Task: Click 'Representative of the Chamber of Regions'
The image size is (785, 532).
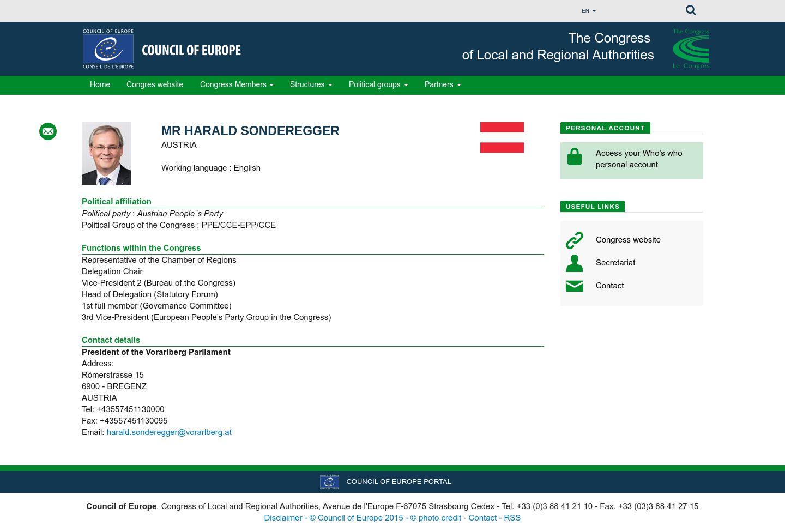Action: point(159,260)
